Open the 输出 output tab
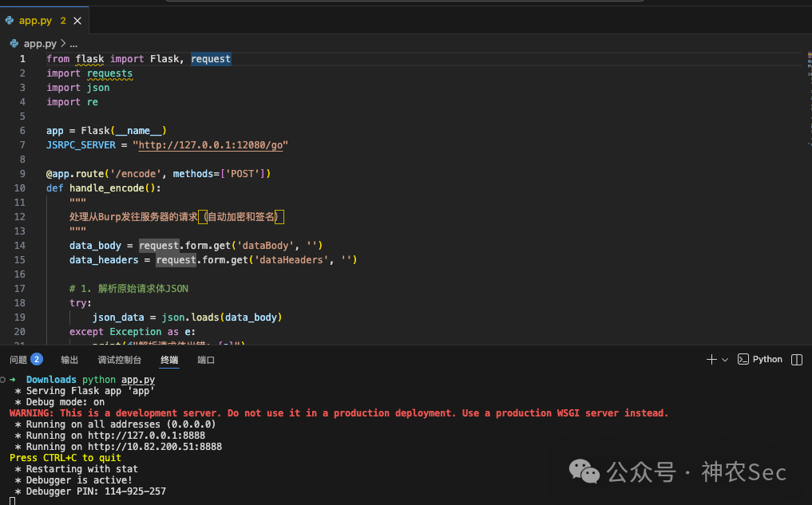The height and width of the screenshot is (505, 812). pos(69,360)
